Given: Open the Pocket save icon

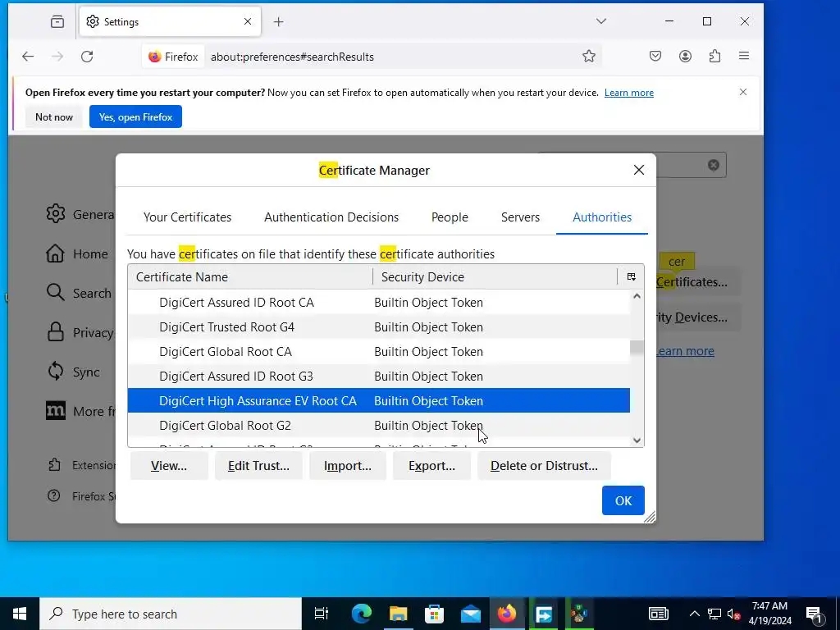Looking at the screenshot, I should point(655,57).
